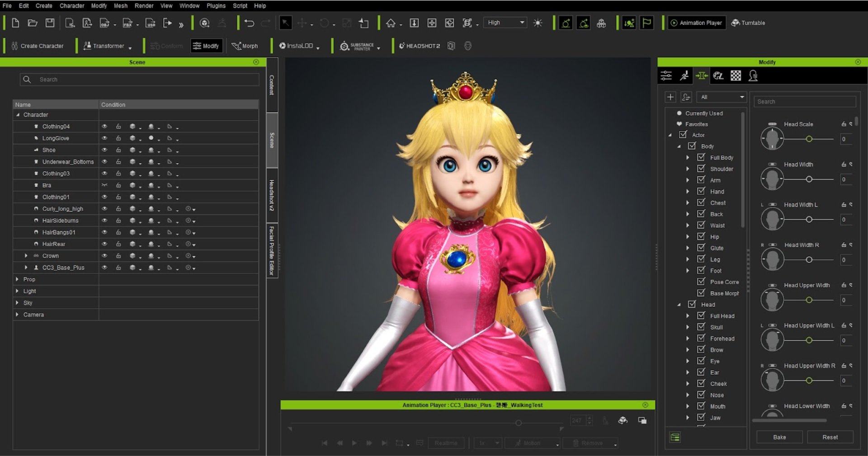Open the Turntable view
868x456 pixels.
[748, 23]
